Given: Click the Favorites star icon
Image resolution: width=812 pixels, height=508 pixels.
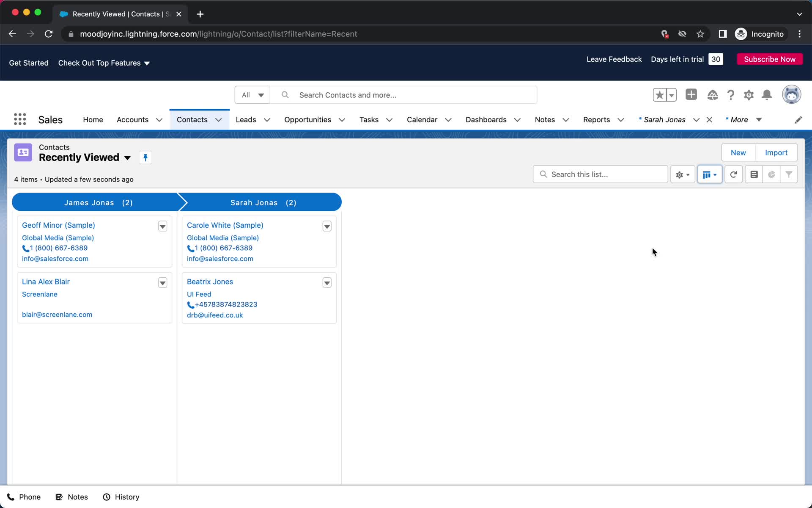Looking at the screenshot, I should tap(659, 95).
